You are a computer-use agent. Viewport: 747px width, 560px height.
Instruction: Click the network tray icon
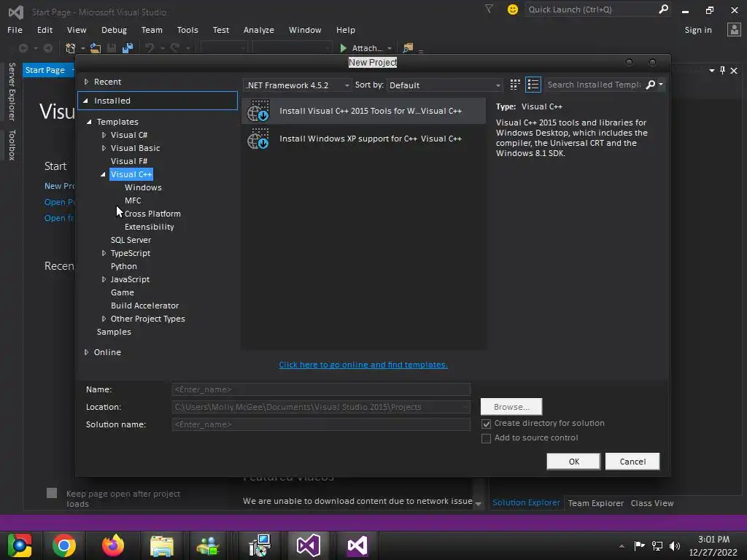657,545
